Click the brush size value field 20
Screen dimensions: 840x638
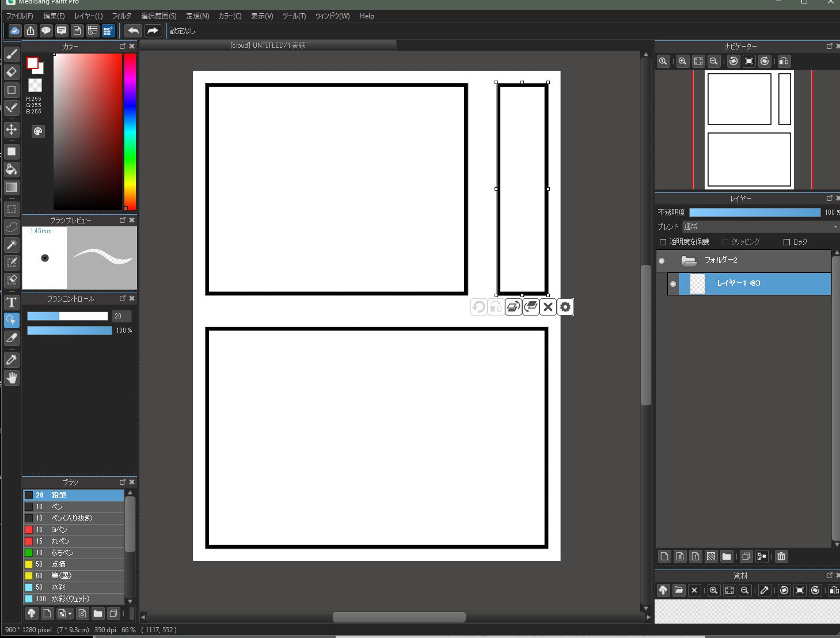[x=121, y=316]
